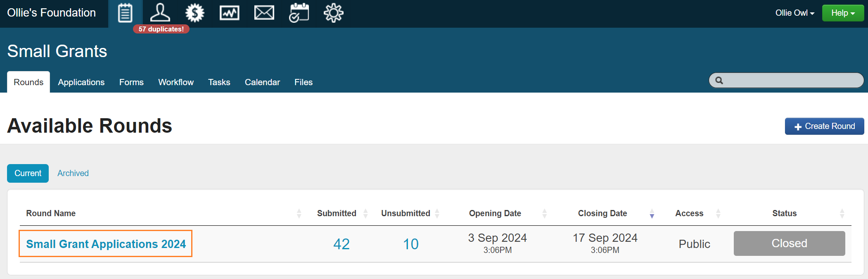Screen dimensions: 868x279
Task: Open the settings gear icon
Action: [333, 13]
